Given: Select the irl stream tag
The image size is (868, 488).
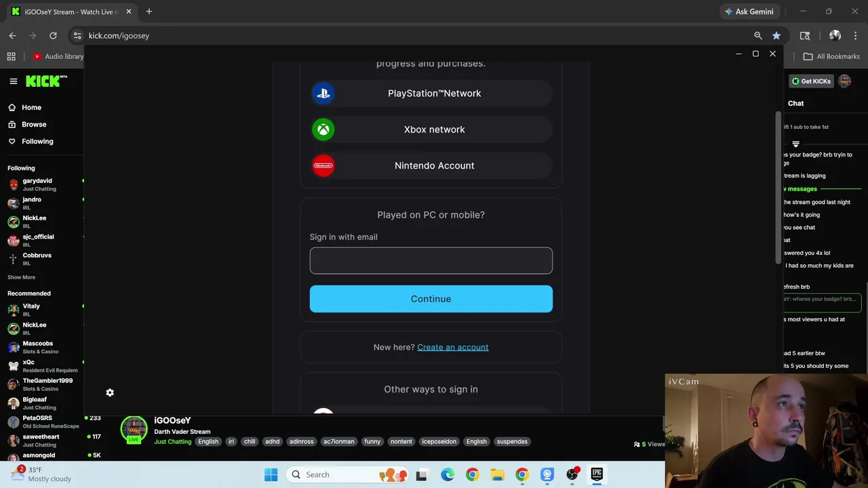Looking at the screenshot, I should pyautogui.click(x=231, y=441).
